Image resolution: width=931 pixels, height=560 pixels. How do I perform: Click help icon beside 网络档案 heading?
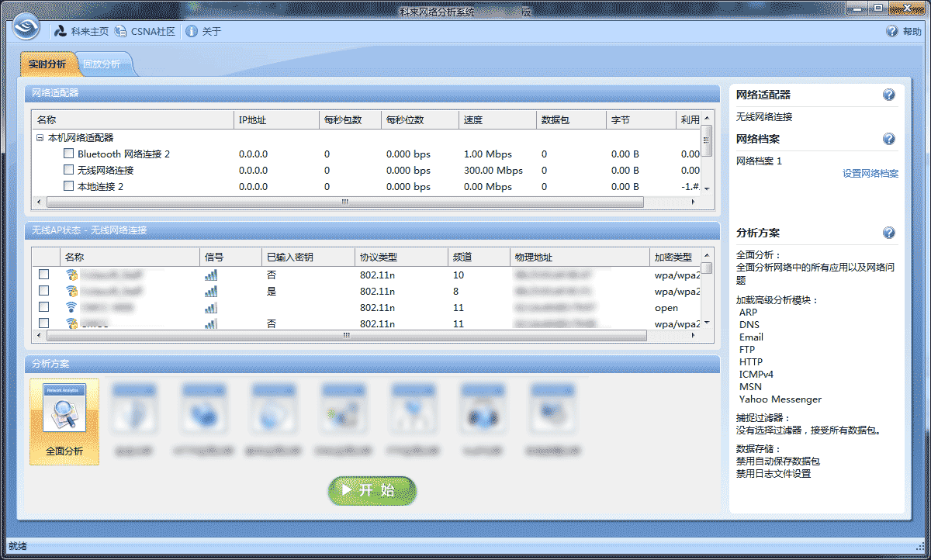coord(889,139)
